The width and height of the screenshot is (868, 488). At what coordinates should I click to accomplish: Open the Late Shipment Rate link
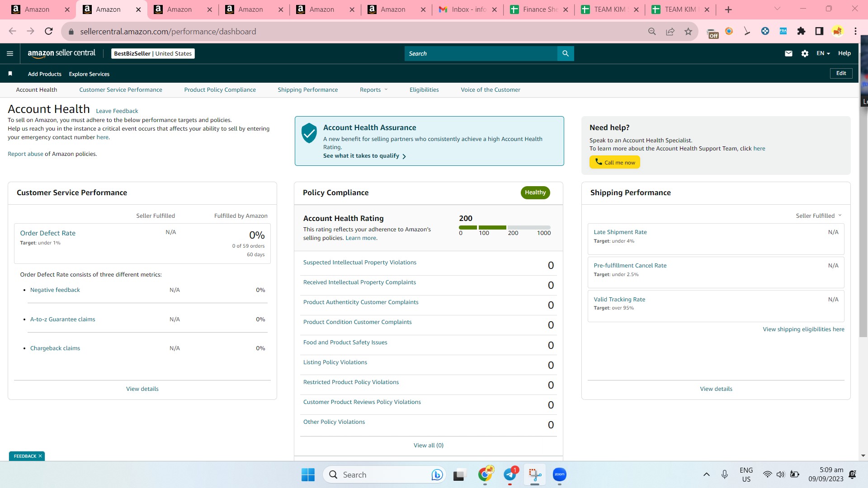click(x=620, y=232)
